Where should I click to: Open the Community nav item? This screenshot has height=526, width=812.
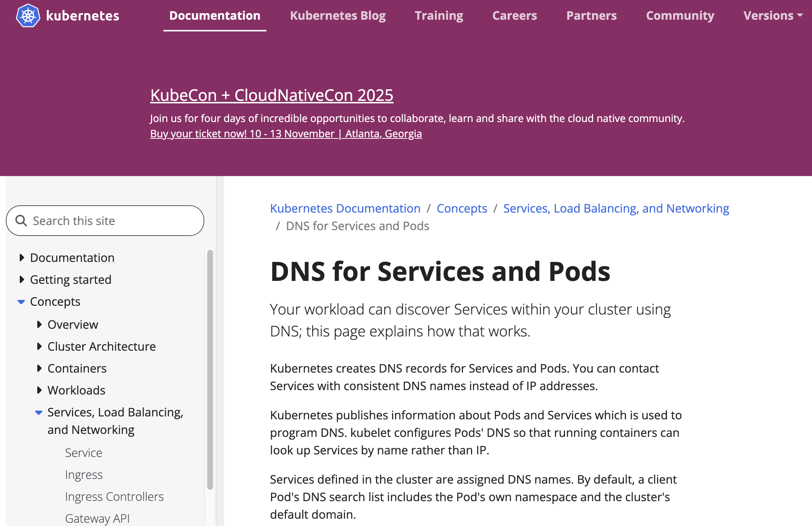[680, 16]
